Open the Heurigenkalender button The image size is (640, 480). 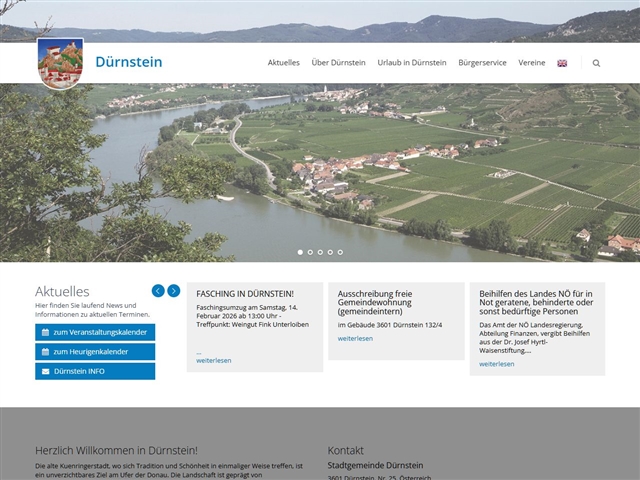(x=95, y=352)
